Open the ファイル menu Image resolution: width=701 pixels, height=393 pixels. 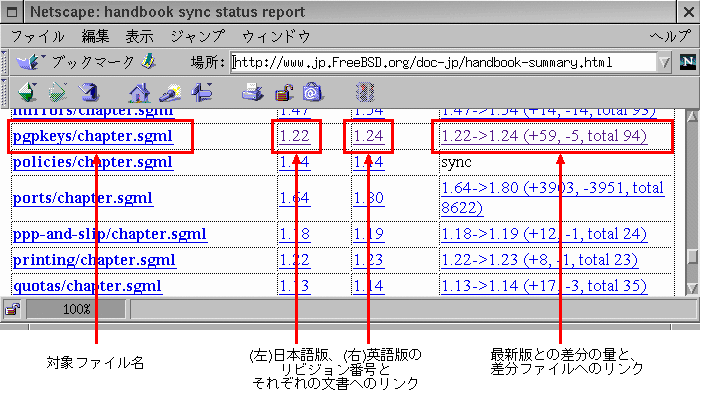37,37
